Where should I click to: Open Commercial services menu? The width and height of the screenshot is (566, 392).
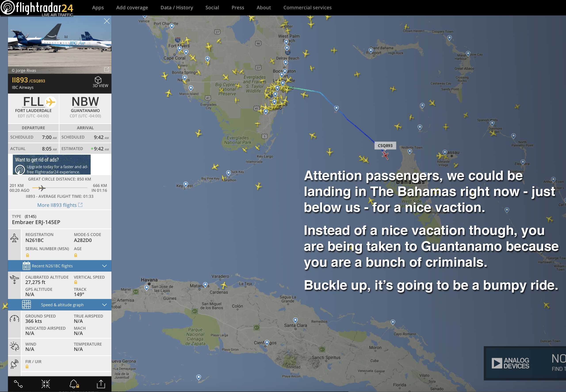308,8
